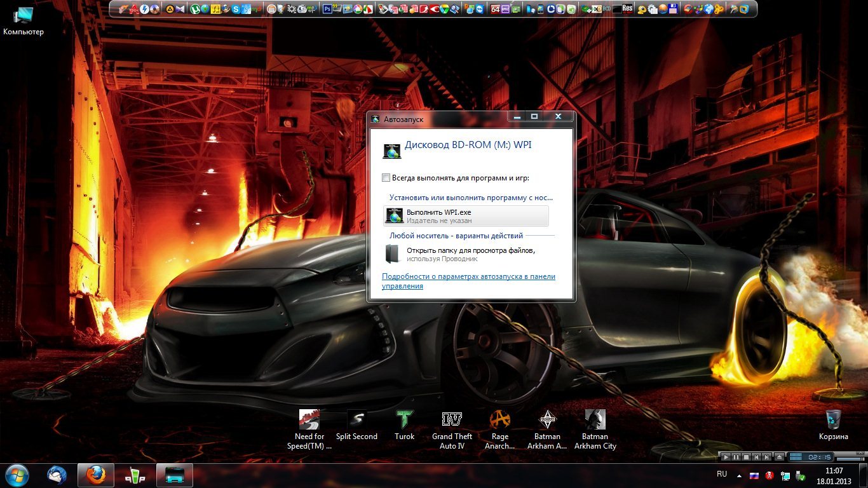
Task: Open the Компьютер desktop icon
Action: (24, 20)
